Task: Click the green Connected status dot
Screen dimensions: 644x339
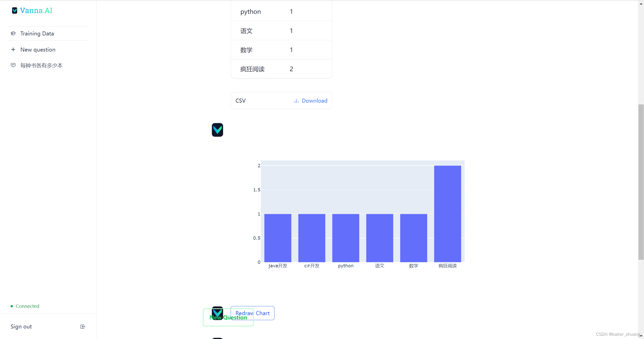Action: pyautogui.click(x=12, y=306)
